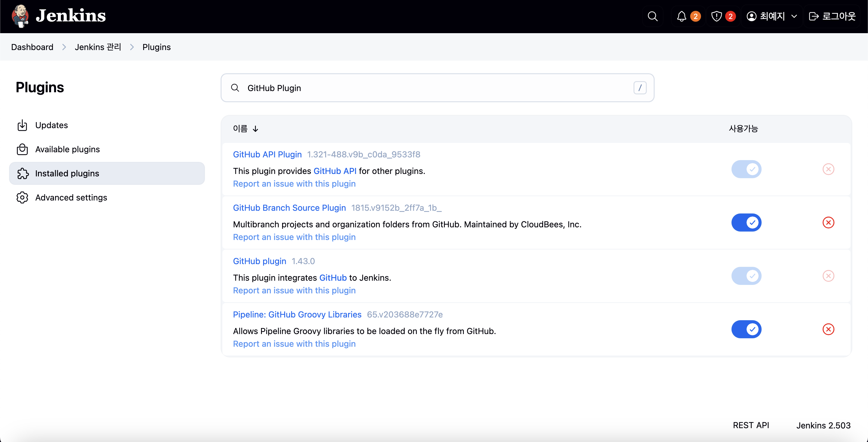Select version text 1815.v9152b_2ff7a_1b_

click(396, 207)
